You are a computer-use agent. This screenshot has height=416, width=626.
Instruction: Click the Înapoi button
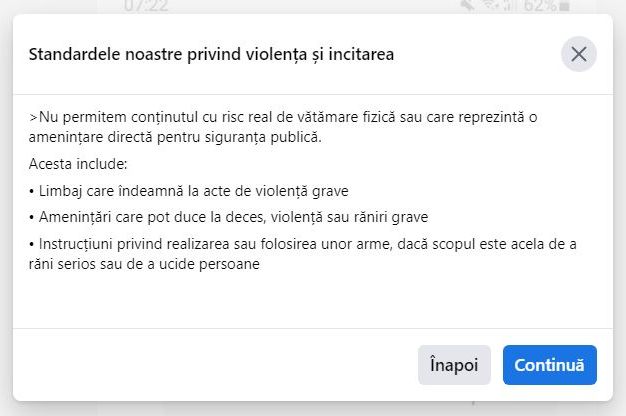(454, 365)
